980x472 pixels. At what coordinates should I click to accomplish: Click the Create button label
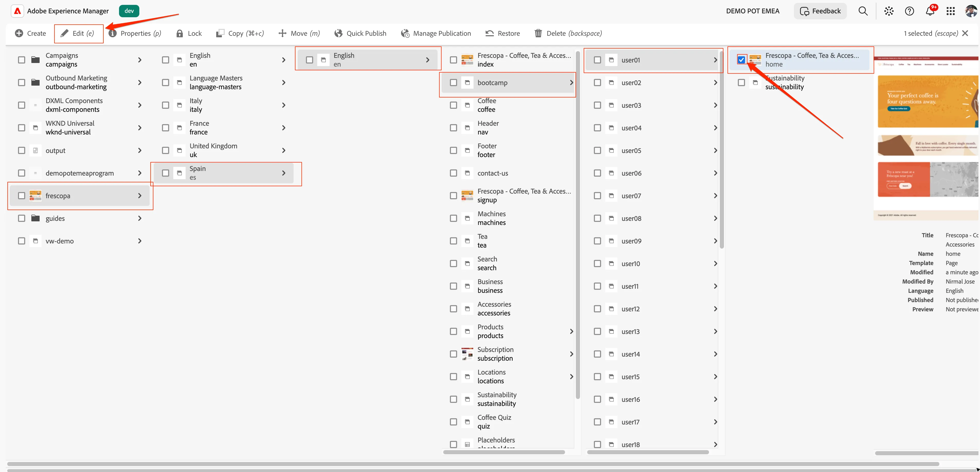(37, 33)
